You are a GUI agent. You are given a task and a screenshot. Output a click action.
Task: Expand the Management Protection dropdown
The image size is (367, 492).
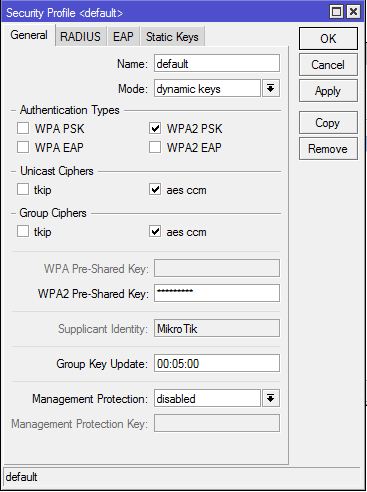click(x=271, y=398)
